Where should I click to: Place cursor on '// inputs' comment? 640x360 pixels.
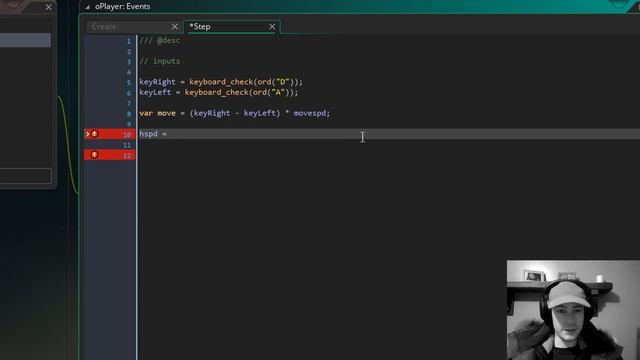point(160,61)
